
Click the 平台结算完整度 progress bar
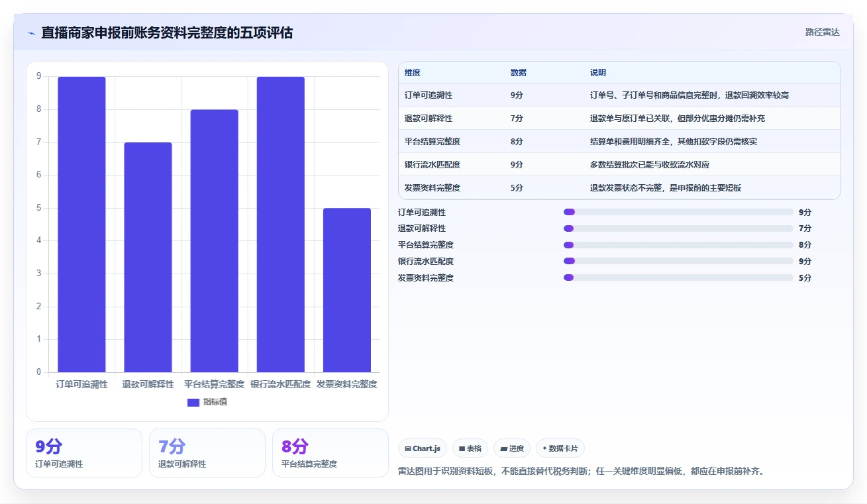click(x=678, y=245)
